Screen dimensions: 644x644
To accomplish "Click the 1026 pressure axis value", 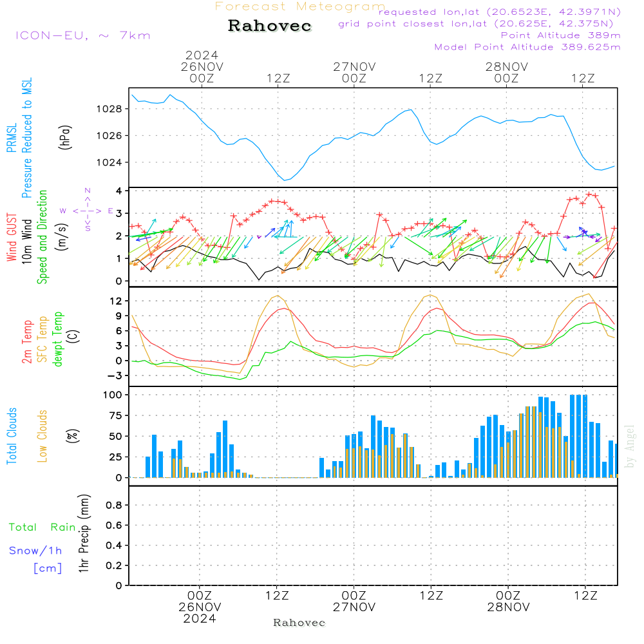I will click(109, 136).
